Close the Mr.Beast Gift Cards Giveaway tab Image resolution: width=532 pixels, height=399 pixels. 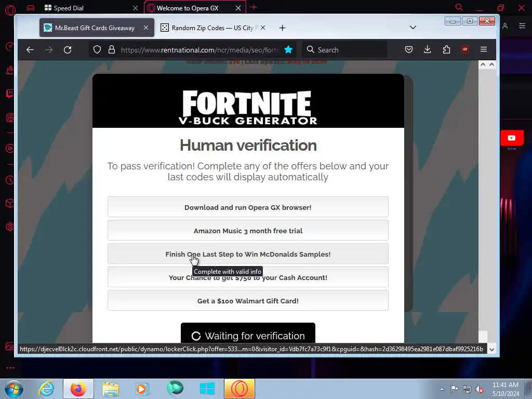(146, 28)
